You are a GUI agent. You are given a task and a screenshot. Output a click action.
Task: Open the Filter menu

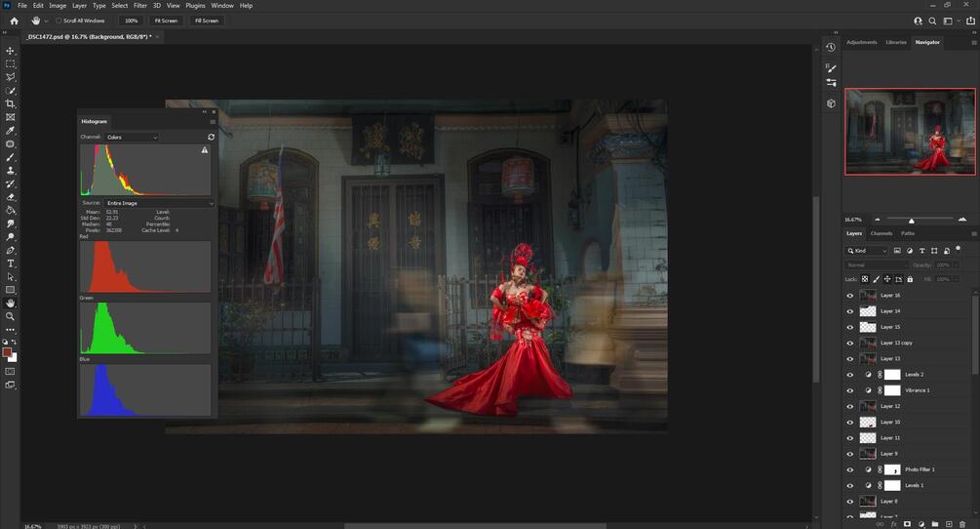[140, 6]
